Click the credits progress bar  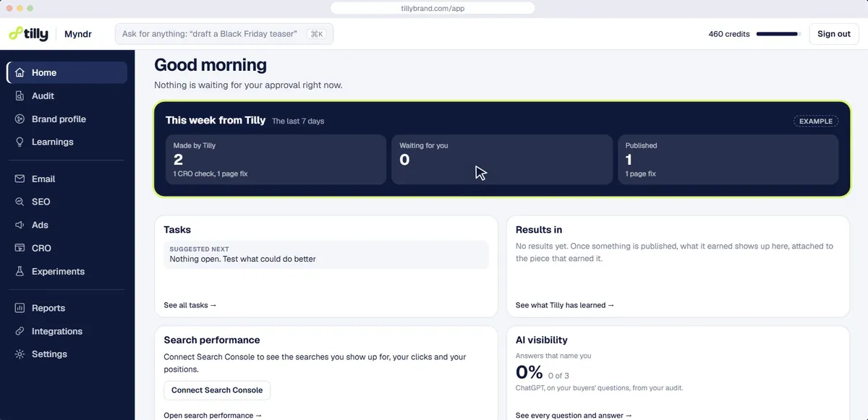778,34
